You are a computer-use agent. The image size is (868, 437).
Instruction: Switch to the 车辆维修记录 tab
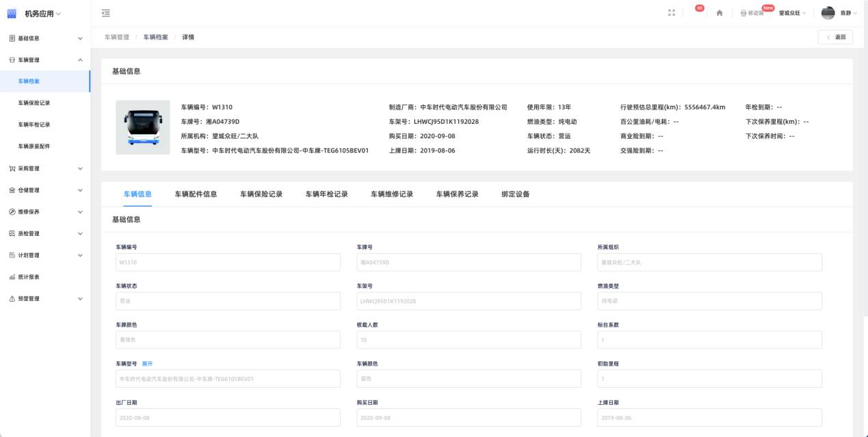pyautogui.click(x=392, y=194)
